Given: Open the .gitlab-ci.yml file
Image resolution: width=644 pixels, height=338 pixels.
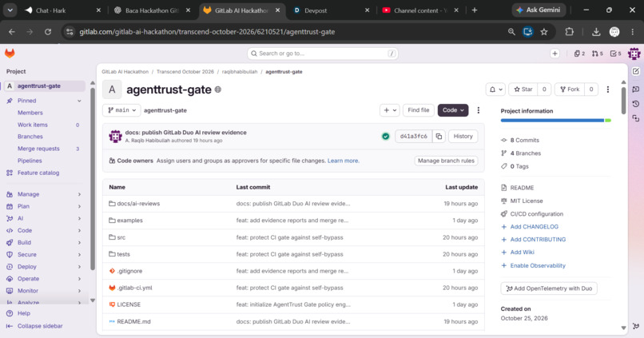Looking at the screenshot, I should 135,288.
